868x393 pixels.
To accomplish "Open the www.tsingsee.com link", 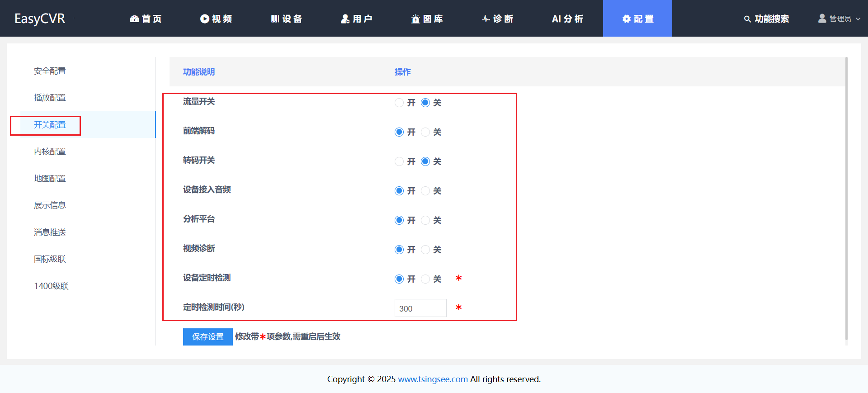I will pyautogui.click(x=433, y=379).
